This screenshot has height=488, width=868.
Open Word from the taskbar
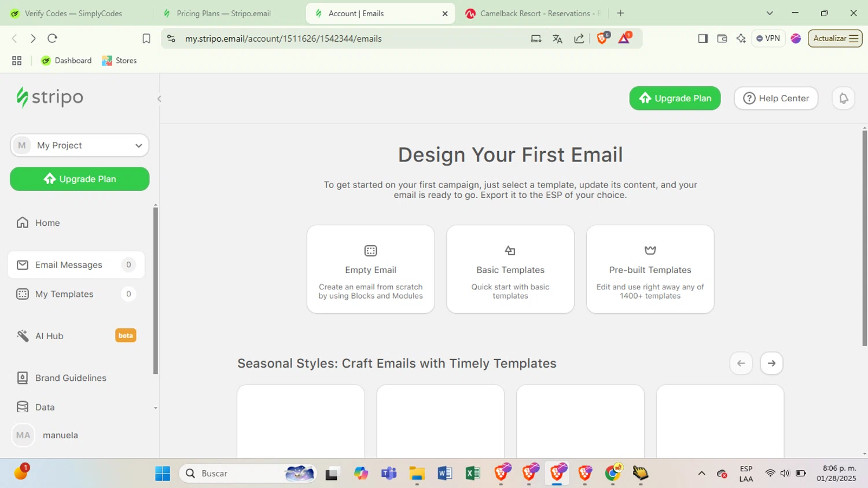point(444,474)
